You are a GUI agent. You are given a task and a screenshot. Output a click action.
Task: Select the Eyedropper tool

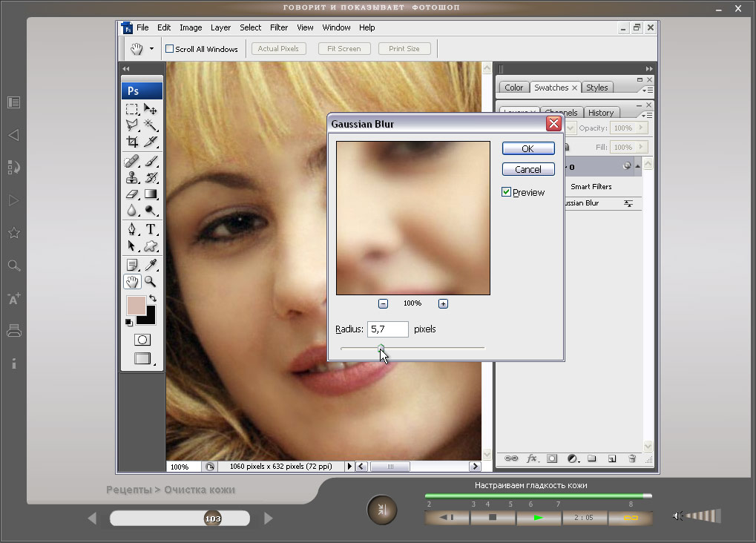(151, 265)
